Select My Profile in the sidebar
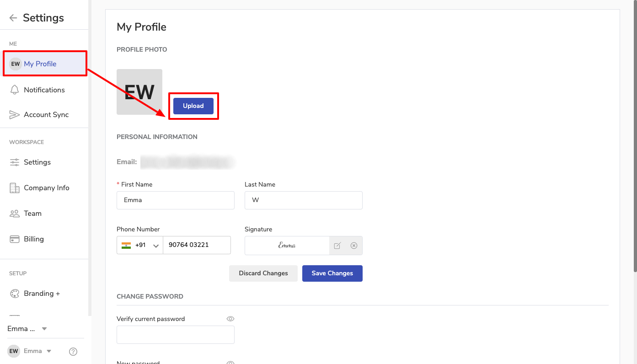The width and height of the screenshot is (637, 364). pyautogui.click(x=40, y=64)
